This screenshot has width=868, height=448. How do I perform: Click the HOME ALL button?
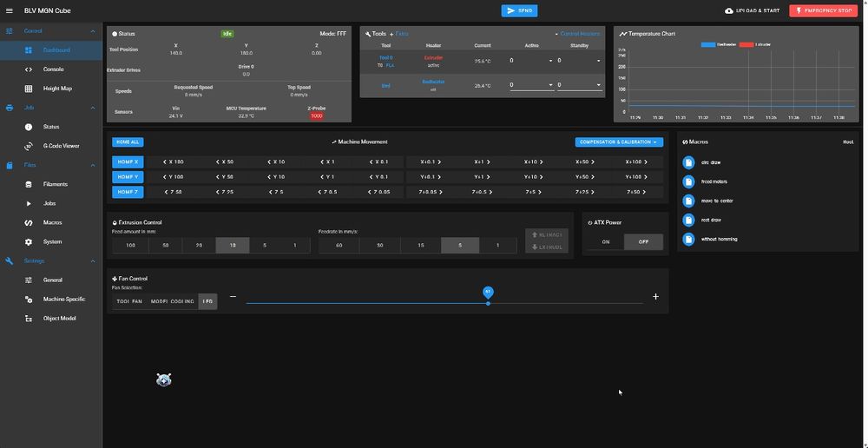(x=128, y=142)
